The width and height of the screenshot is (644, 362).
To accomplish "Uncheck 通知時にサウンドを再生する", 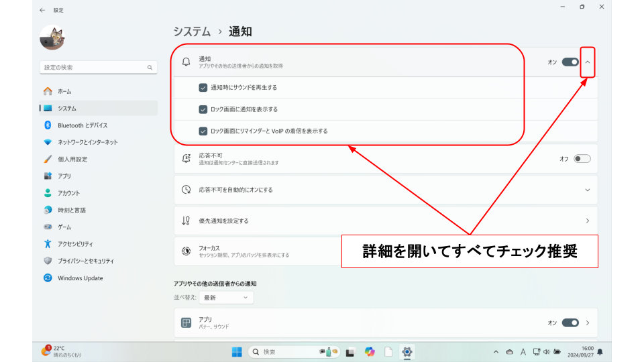I will coord(203,87).
